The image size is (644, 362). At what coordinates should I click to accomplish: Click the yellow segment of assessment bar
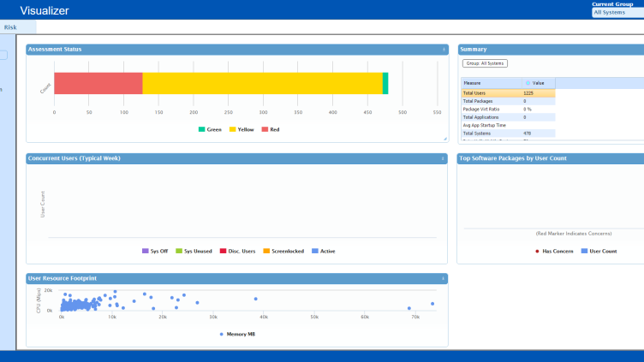[262, 83]
